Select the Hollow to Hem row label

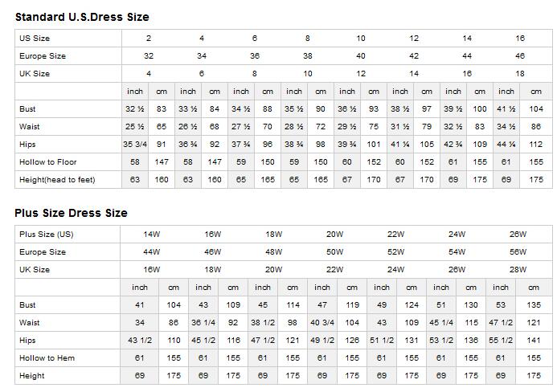click(x=47, y=358)
